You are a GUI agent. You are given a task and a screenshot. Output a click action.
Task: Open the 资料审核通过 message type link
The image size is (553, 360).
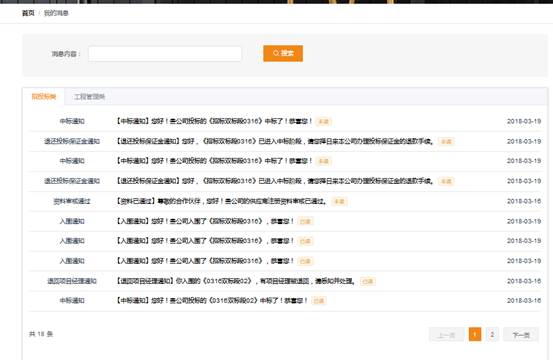pos(72,201)
